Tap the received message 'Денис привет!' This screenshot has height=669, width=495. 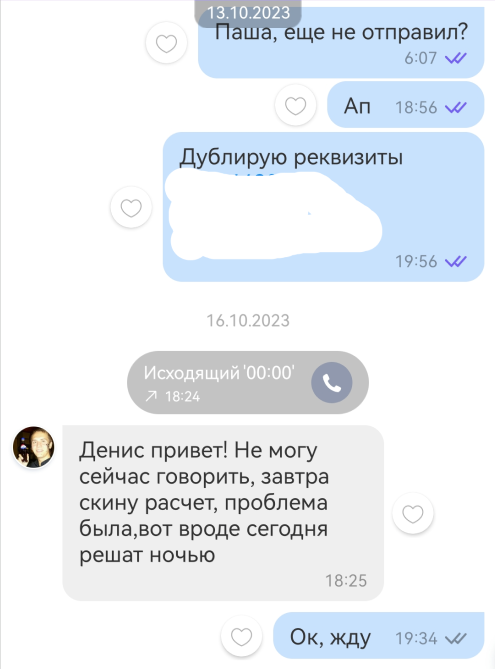click(223, 513)
